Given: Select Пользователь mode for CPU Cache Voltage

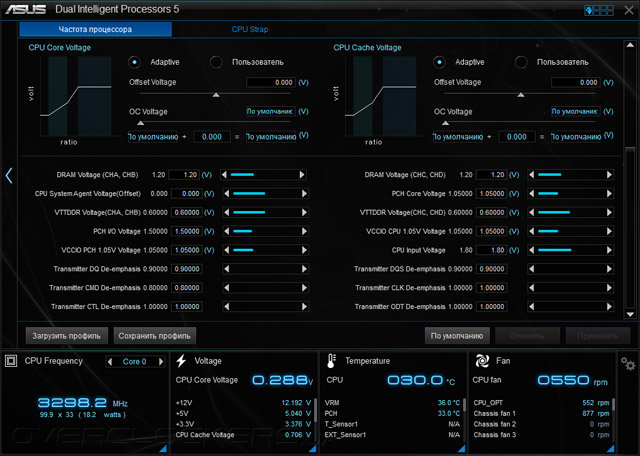Looking at the screenshot, I should pos(521,62).
